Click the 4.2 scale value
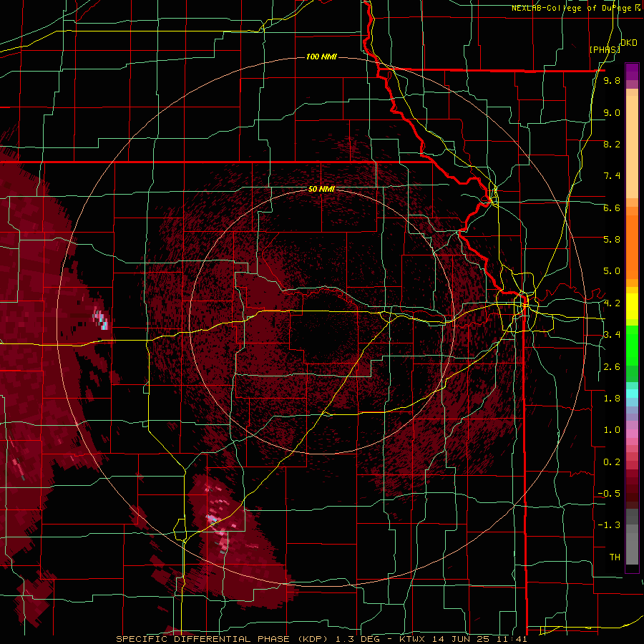This screenshot has width=644, height=644. (x=612, y=303)
